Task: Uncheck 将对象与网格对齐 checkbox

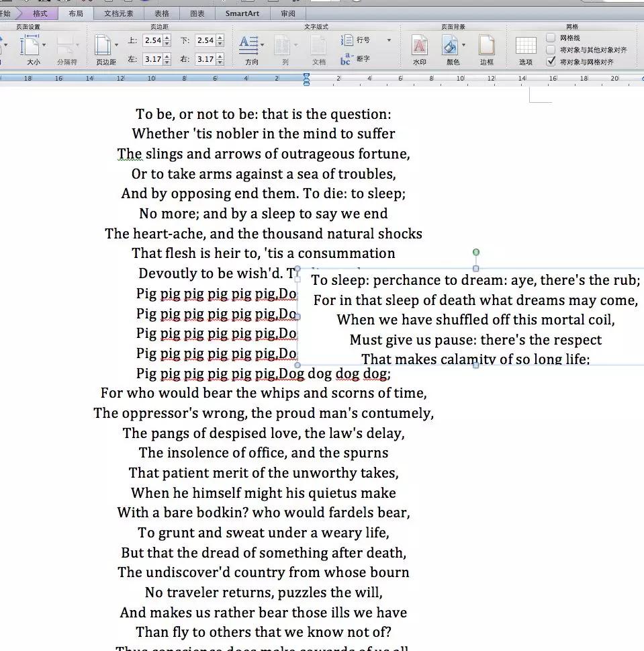Action: click(551, 61)
